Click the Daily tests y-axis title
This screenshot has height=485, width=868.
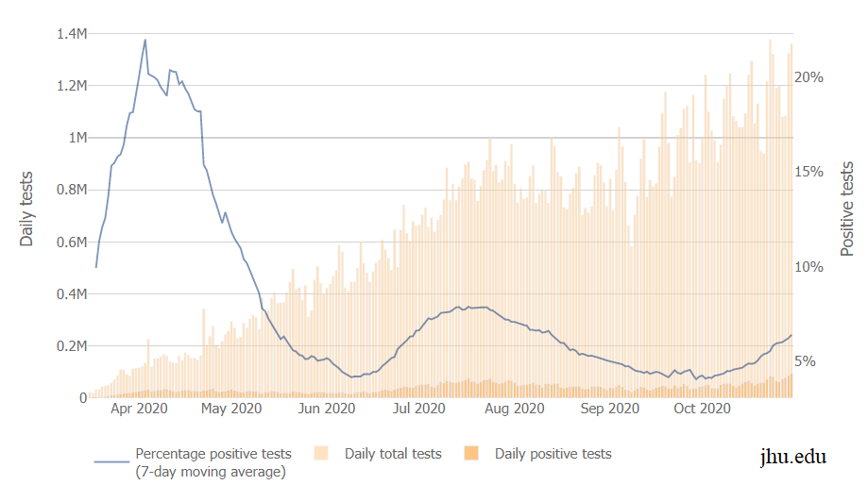pyautogui.click(x=26, y=209)
